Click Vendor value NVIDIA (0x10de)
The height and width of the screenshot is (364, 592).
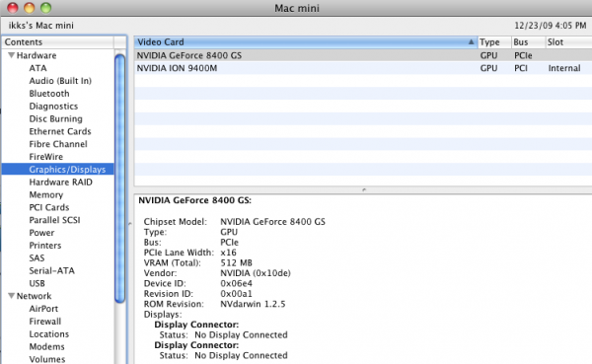pos(256,273)
